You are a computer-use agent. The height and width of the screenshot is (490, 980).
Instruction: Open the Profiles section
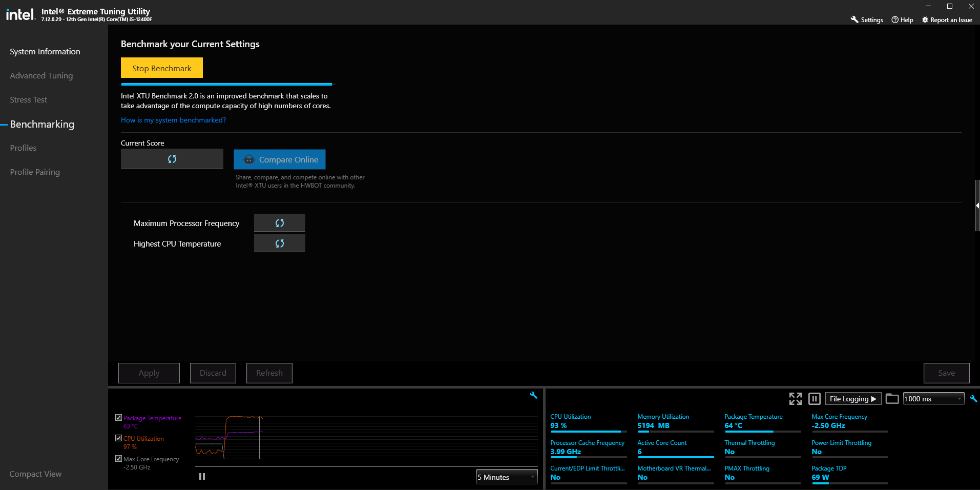pos(24,148)
